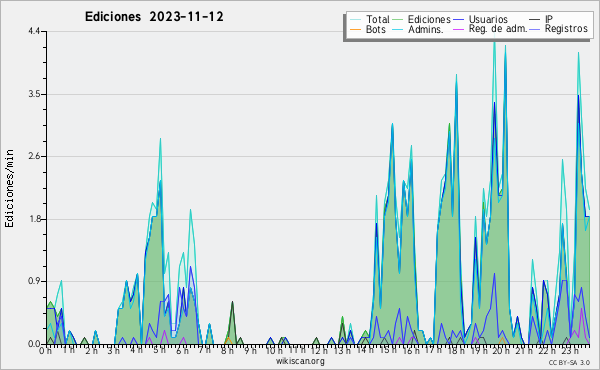Click the 20 h x-axis label
The width and height of the screenshot is (600, 370).
click(x=501, y=351)
